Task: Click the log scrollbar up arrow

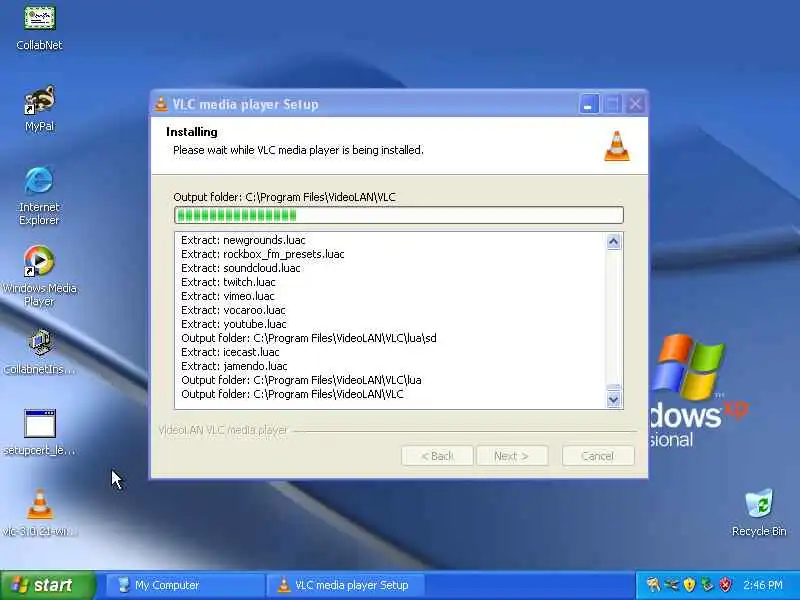Action: tap(614, 241)
